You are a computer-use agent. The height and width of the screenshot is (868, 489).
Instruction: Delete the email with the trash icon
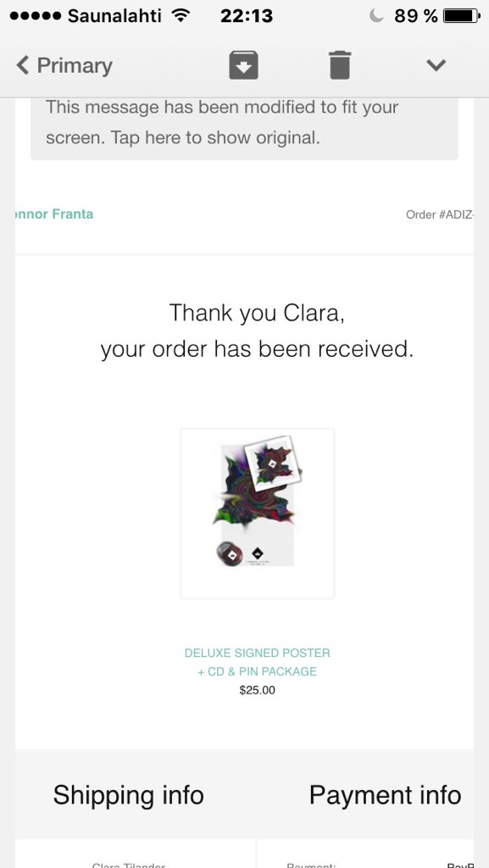pyautogui.click(x=340, y=65)
